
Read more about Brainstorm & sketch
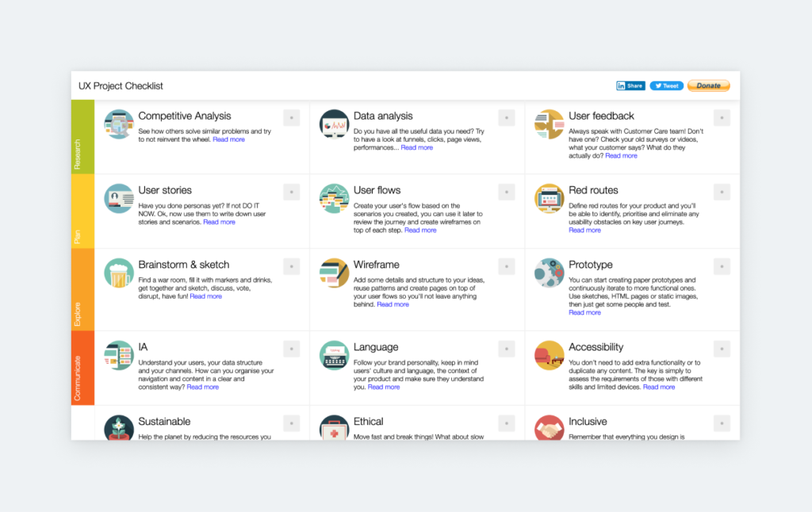(205, 296)
